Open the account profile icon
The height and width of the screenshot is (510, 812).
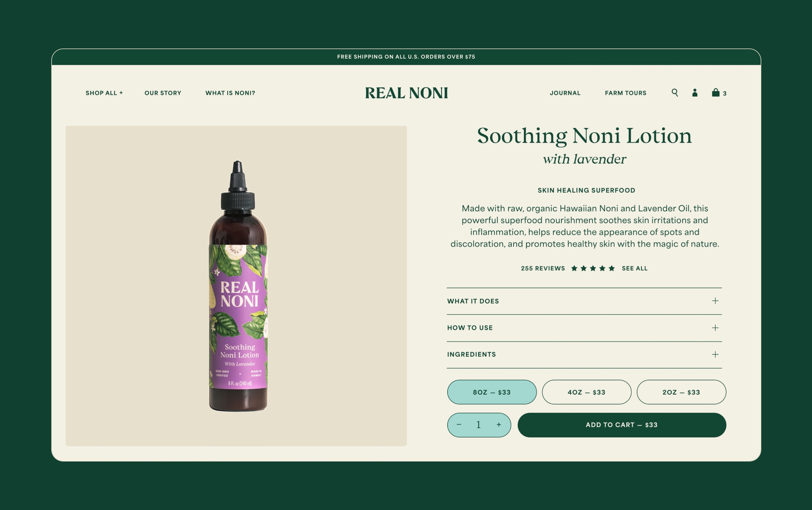coord(695,93)
